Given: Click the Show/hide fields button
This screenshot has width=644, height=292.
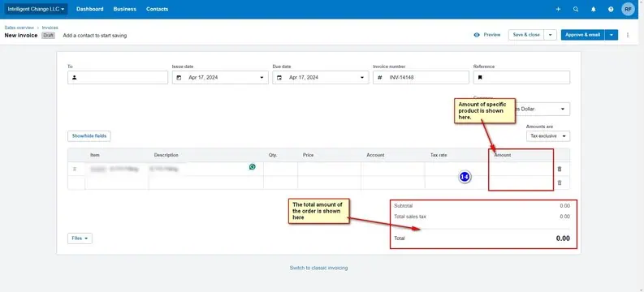Looking at the screenshot, I should point(89,136).
